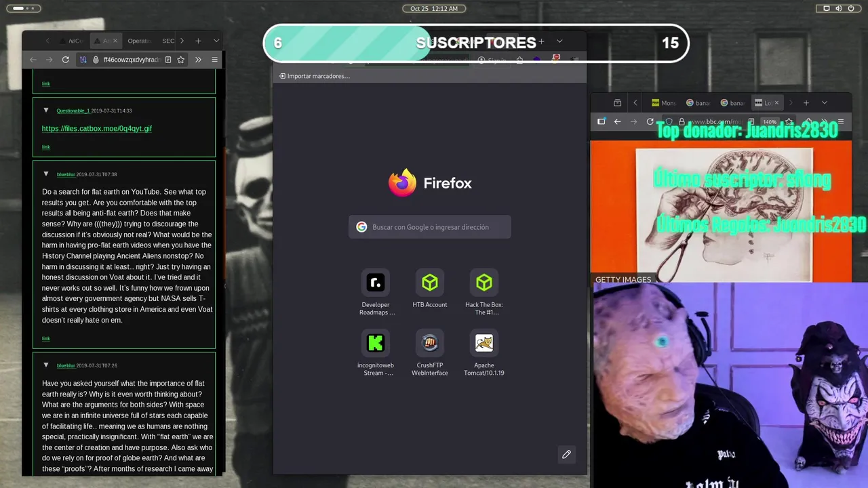Collapse the blueblur 07:38 comment

tap(46, 174)
